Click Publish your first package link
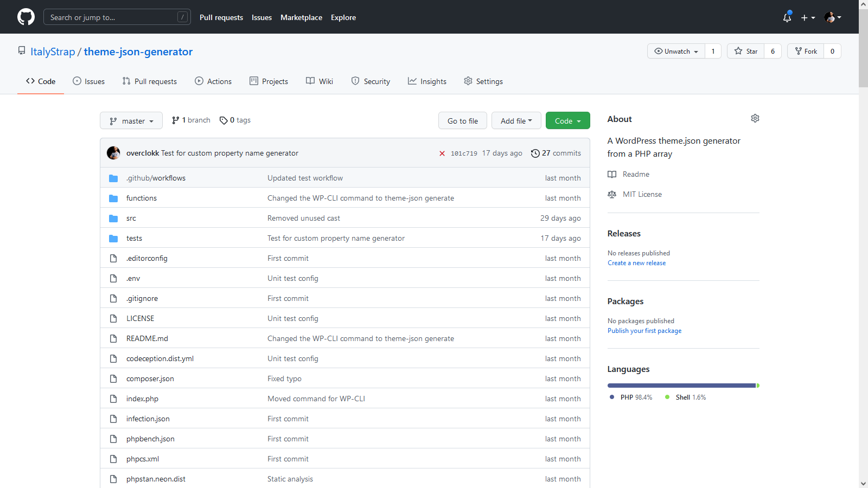 (x=644, y=331)
